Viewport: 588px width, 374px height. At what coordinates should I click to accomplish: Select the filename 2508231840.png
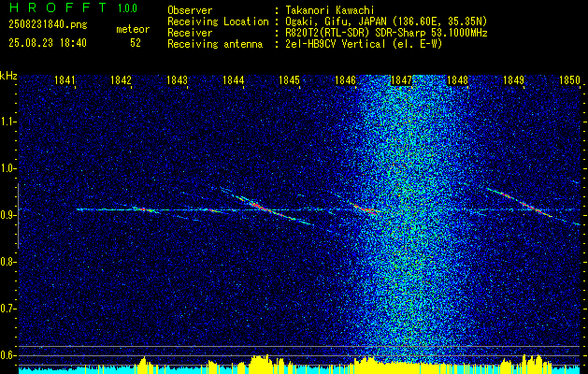tap(48, 25)
